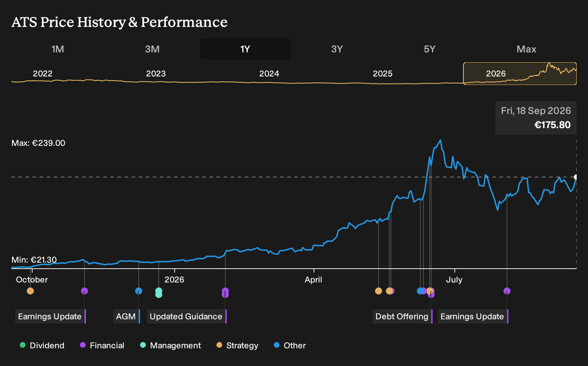Screen dimensions: 588x366
Task: Select orange Strategy marker under October
Action: point(30,291)
